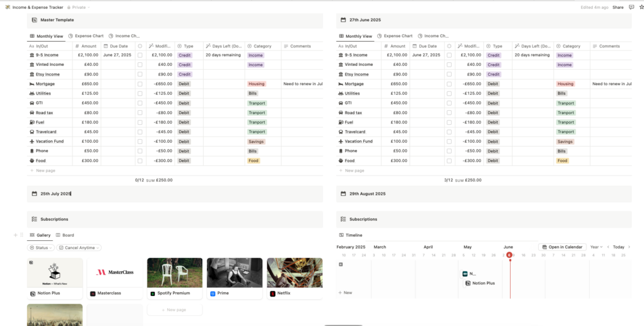This screenshot has width=644, height=326.
Task: Click the fuel pump icon in Master Template
Action: (32, 122)
